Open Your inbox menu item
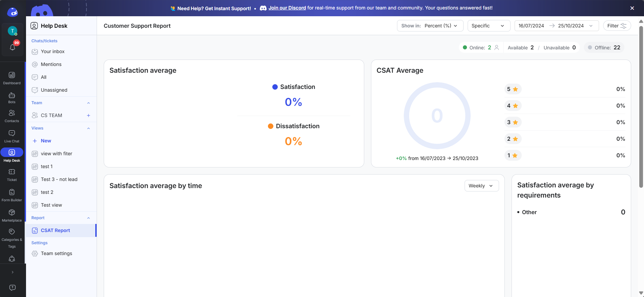This screenshot has width=644, height=297. (x=52, y=51)
